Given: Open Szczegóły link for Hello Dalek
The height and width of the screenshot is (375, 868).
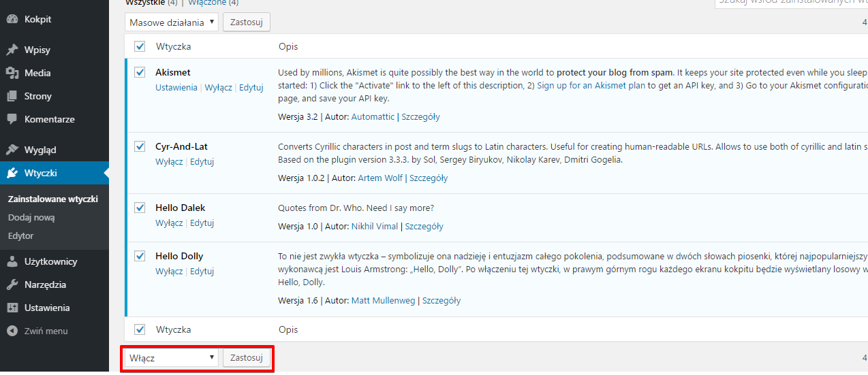Looking at the screenshot, I should coord(424,227).
